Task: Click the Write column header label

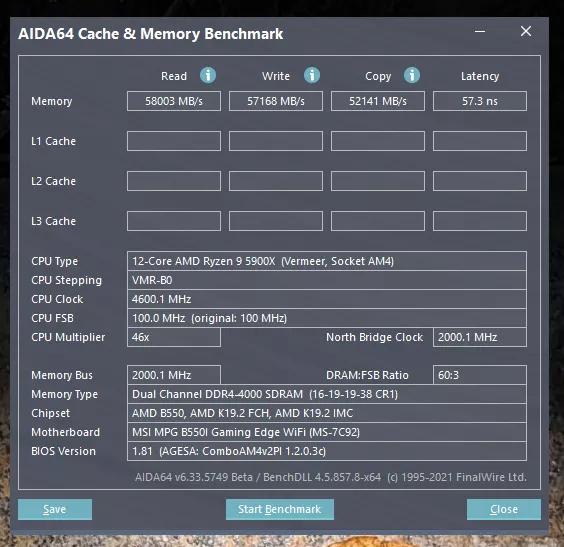Action: pos(276,76)
